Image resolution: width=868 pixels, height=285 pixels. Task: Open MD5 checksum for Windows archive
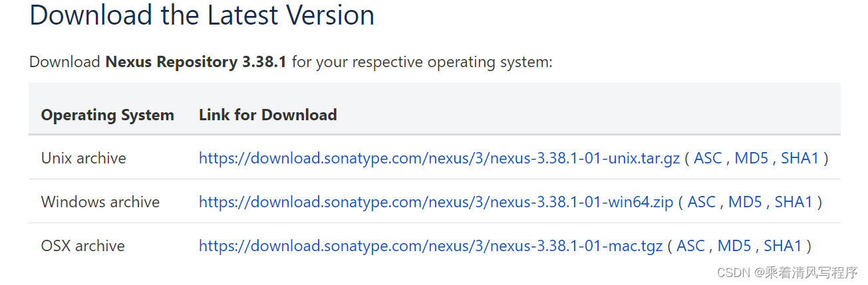[x=745, y=202]
